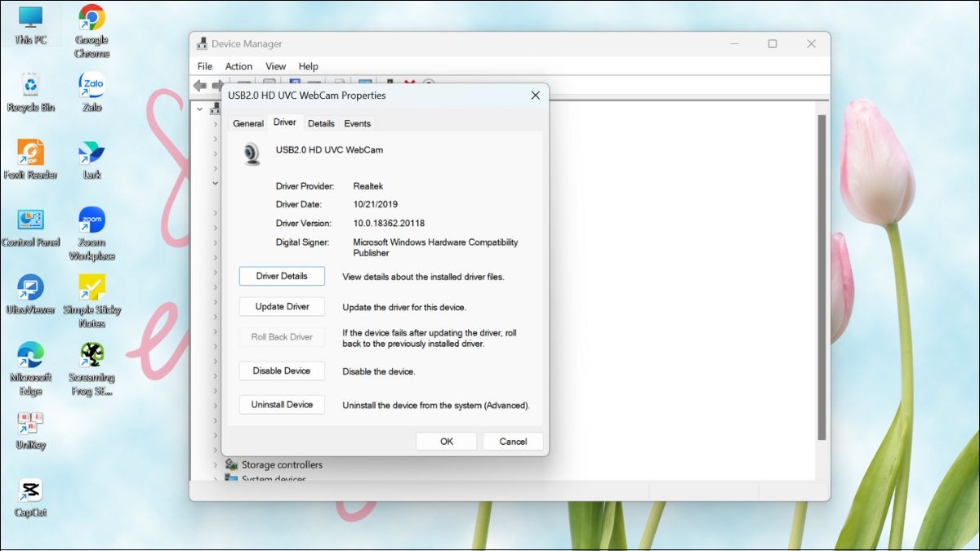Select the Zalo desktop shortcut
Screen dimensions: 980x551
(x=91, y=92)
